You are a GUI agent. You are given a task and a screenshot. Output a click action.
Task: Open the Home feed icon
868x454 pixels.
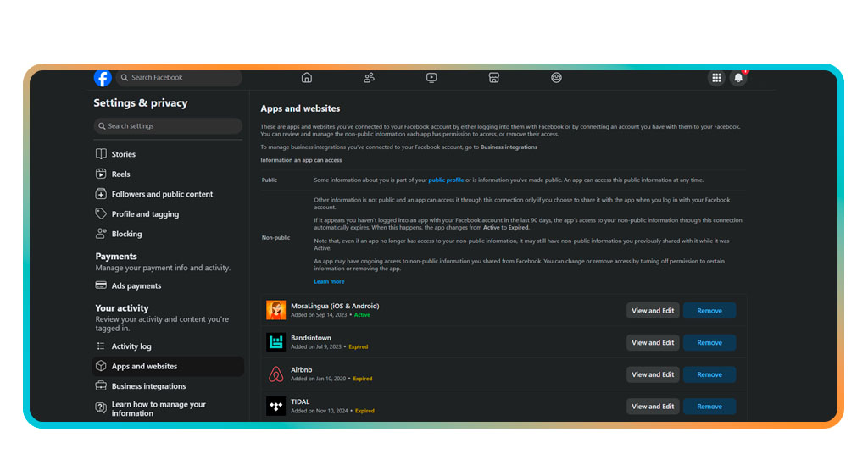point(307,78)
